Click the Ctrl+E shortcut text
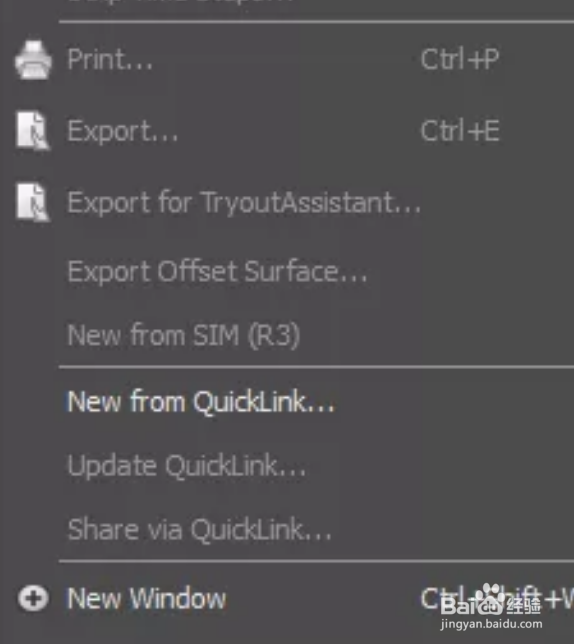This screenshot has height=644, width=574. click(460, 131)
